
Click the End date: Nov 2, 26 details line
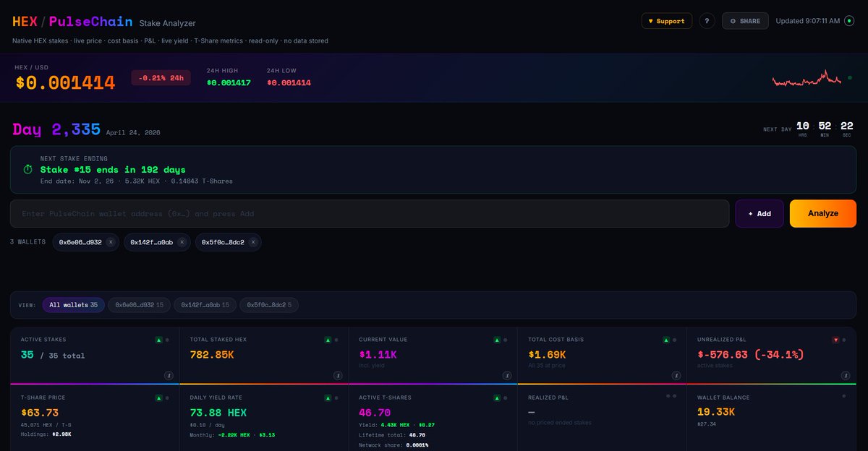137,181
